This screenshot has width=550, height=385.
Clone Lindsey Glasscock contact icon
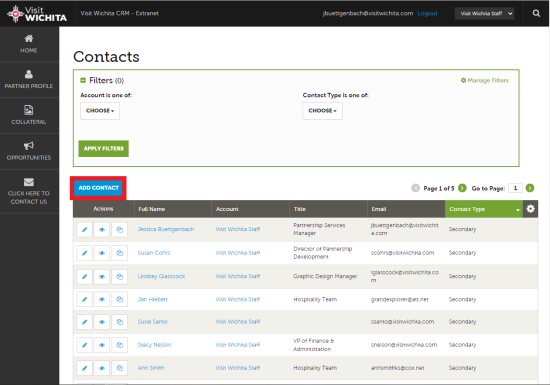[x=120, y=277]
